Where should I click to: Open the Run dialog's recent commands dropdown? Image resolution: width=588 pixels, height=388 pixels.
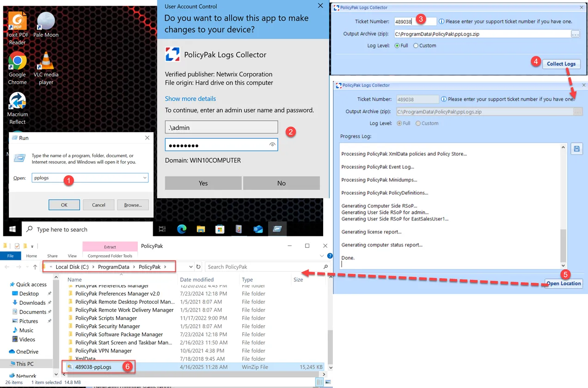(145, 178)
